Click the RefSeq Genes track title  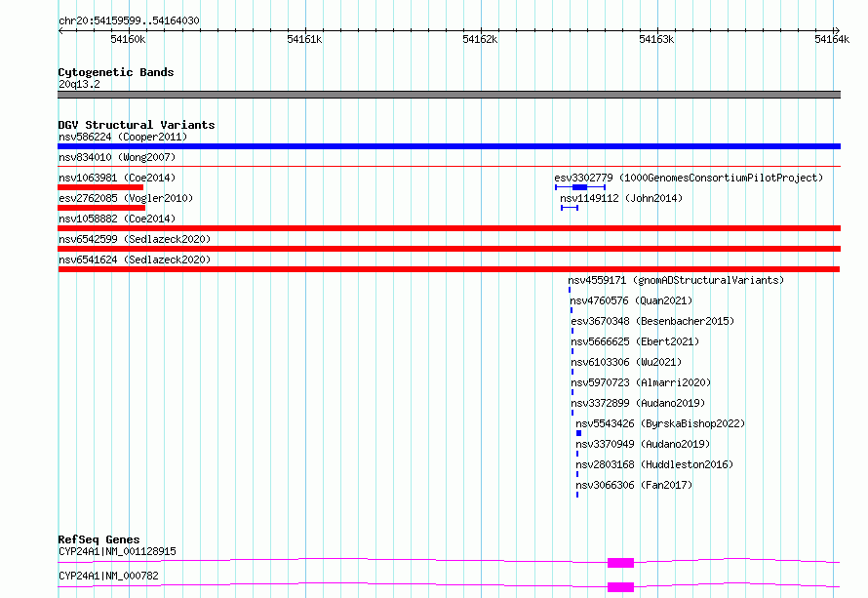tap(99, 539)
